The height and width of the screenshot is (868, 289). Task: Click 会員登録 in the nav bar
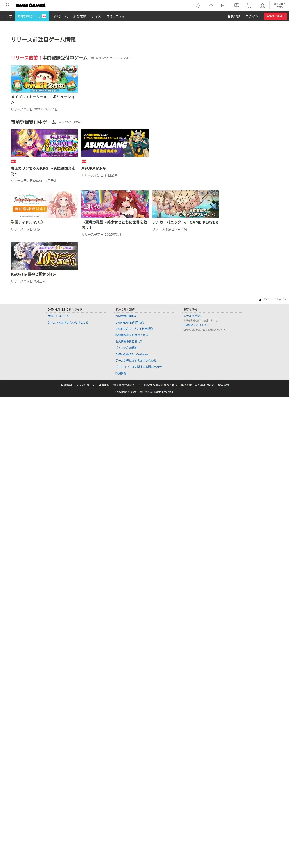coord(234,16)
